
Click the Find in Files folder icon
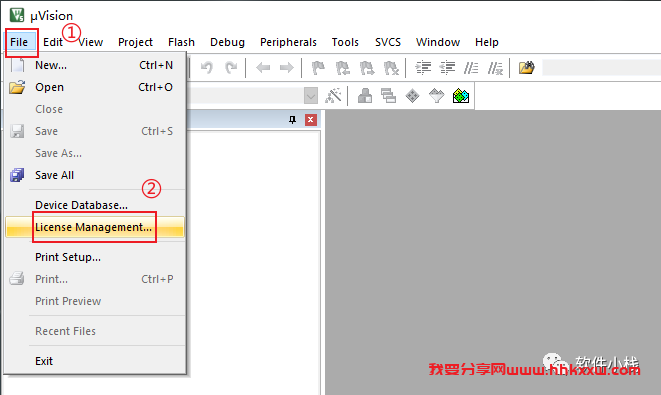527,67
